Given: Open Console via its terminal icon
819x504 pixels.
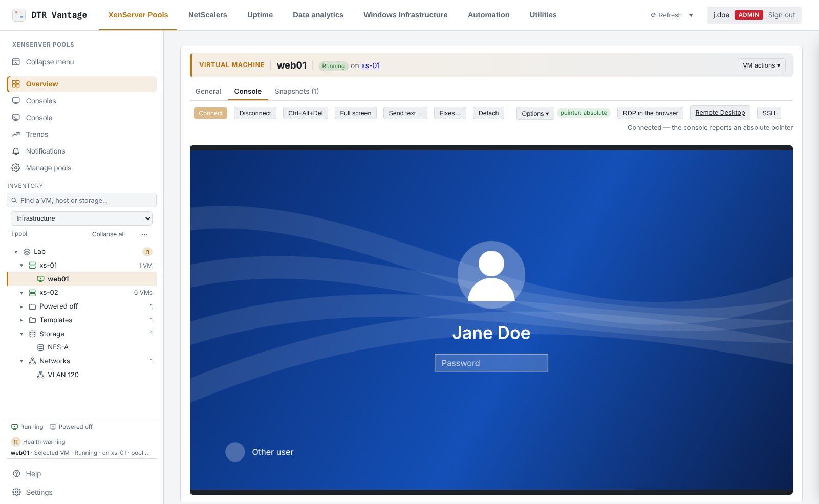Looking at the screenshot, I should tap(16, 118).
